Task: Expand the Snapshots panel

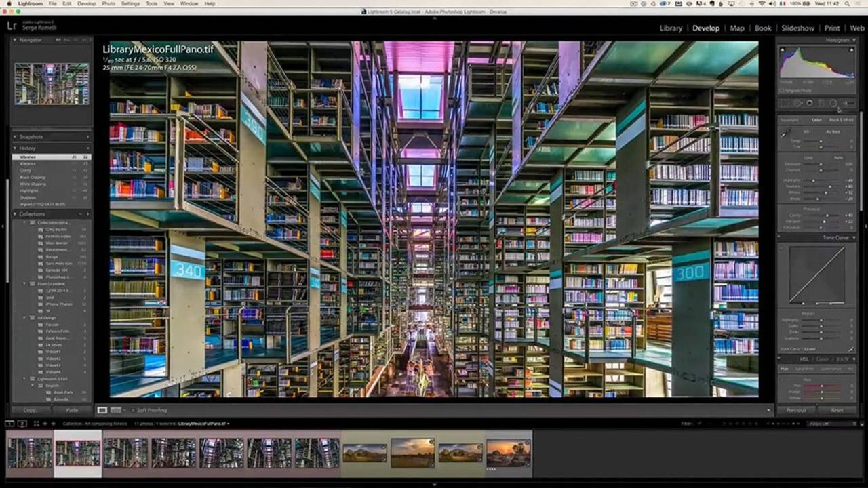Action: (15, 137)
